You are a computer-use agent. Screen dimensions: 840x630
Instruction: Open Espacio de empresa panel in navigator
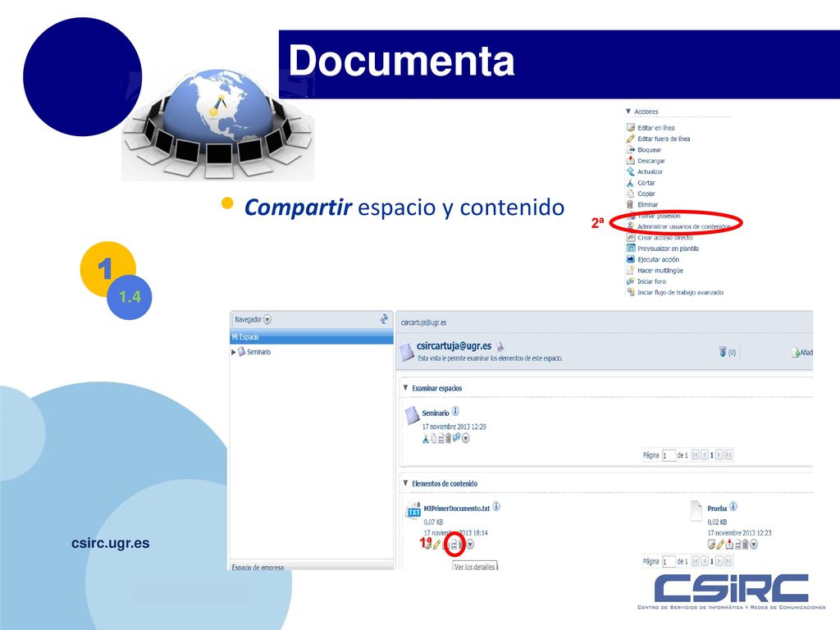click(x=311, y=566)
